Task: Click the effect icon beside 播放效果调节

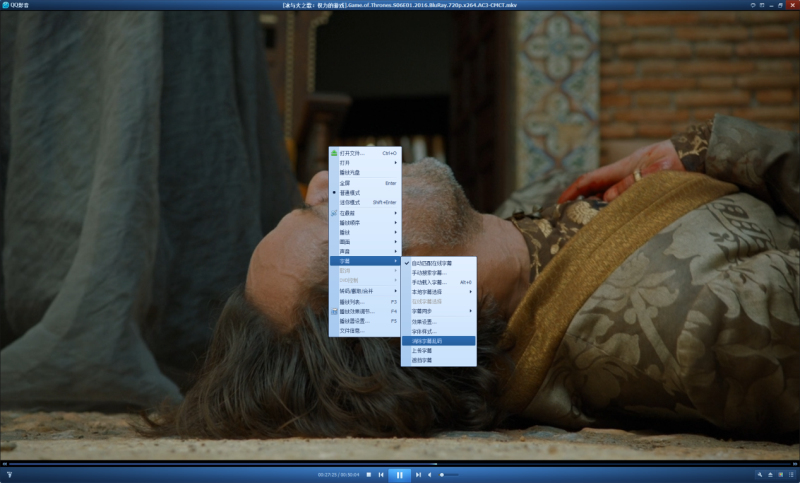Action: click(334, 311)
